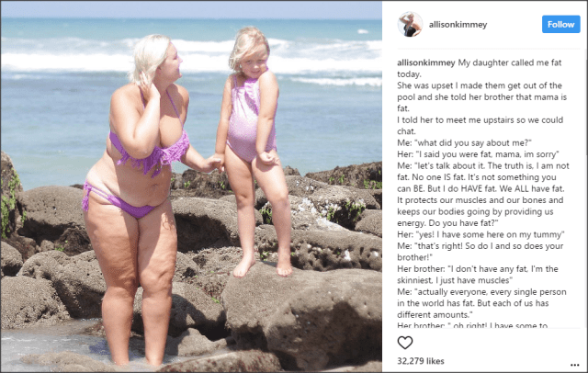Click caption text "My daughter called me fat"

pyautogui.click(x=510, y=62)
